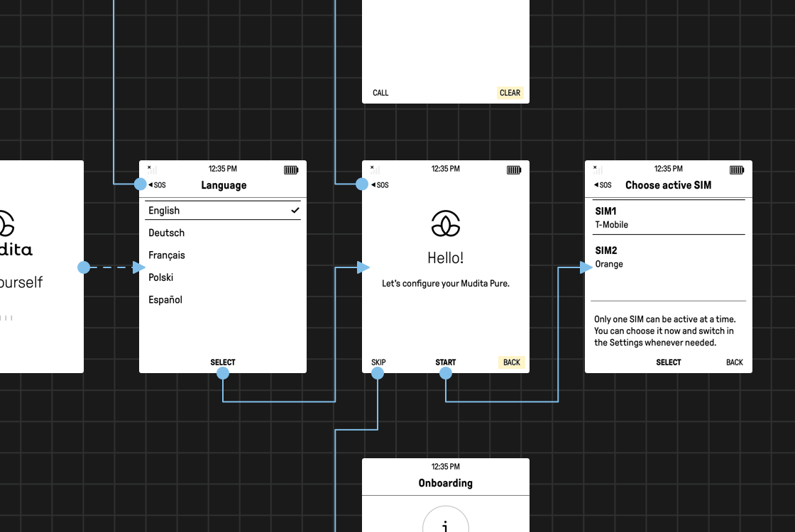Viewport: 795px width, 532px height.
Task: Click SOS on the Language screen
Action: 157,185
